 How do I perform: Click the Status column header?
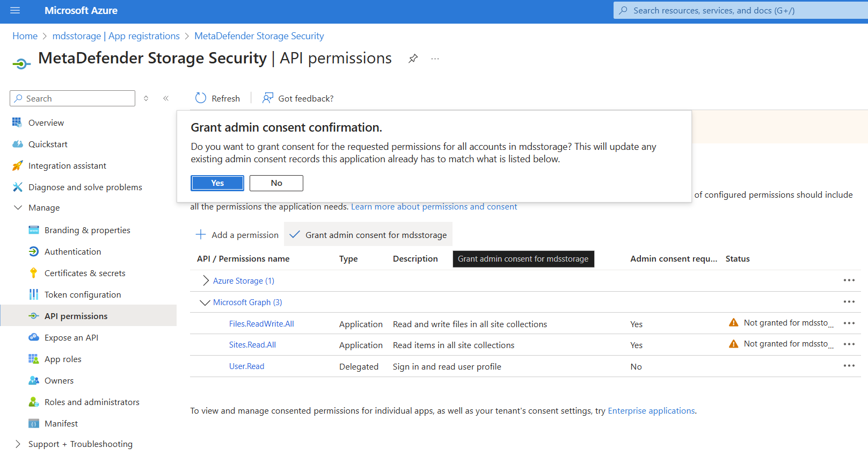pyautogui.click(x=738, y=258)
